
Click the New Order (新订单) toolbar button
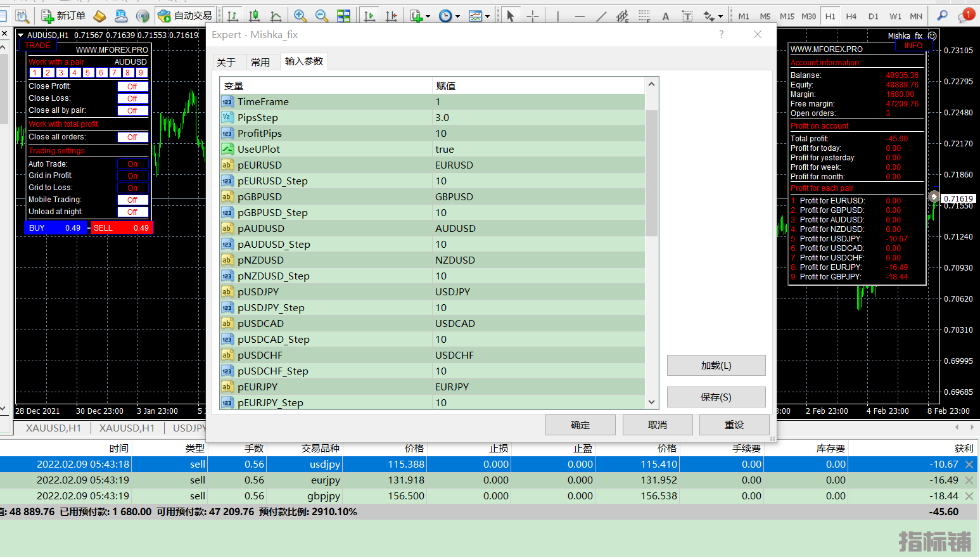tap(63, 16)
